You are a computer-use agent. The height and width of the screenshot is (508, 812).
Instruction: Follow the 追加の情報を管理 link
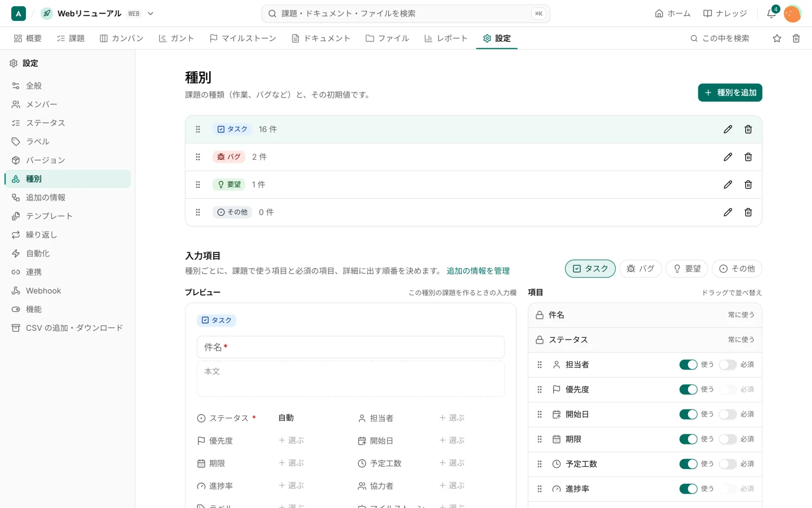[478, 271]
